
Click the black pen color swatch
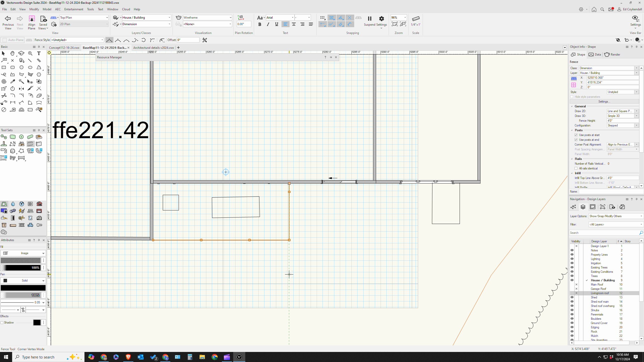[23, 288]
